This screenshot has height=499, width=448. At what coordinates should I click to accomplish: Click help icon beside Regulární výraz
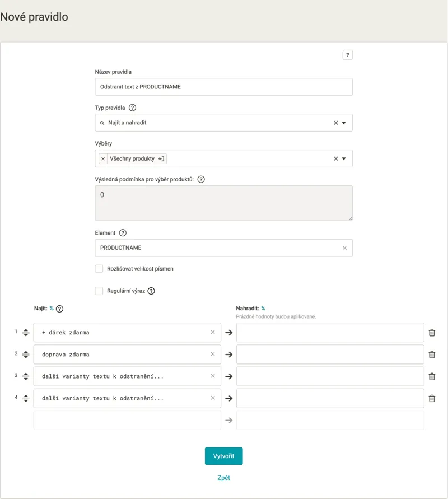[151, 291]
